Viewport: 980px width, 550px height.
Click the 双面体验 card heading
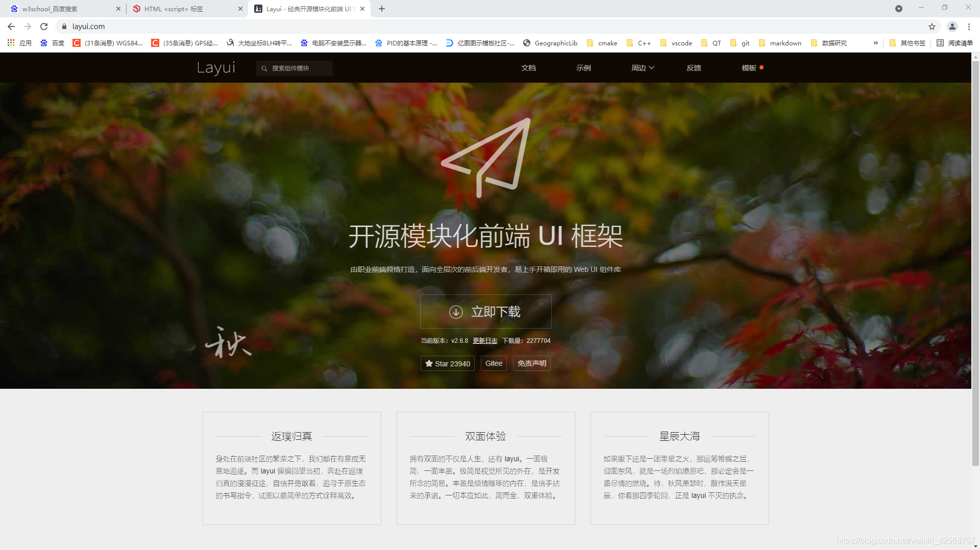coord(485,436)
